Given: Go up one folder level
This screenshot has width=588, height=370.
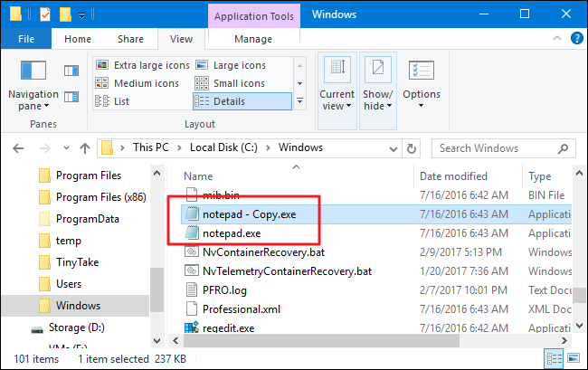Looking at the screenshot, I should [85, 149].
